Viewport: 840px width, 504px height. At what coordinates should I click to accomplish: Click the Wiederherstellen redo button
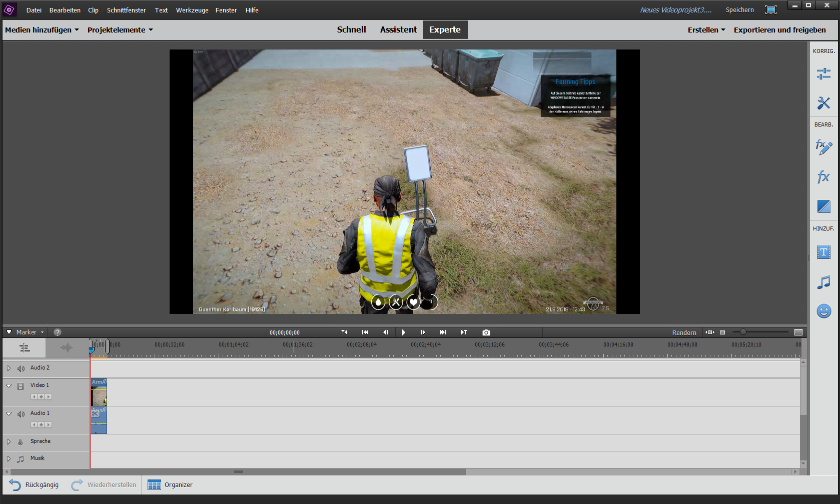(x=104, y=485)
